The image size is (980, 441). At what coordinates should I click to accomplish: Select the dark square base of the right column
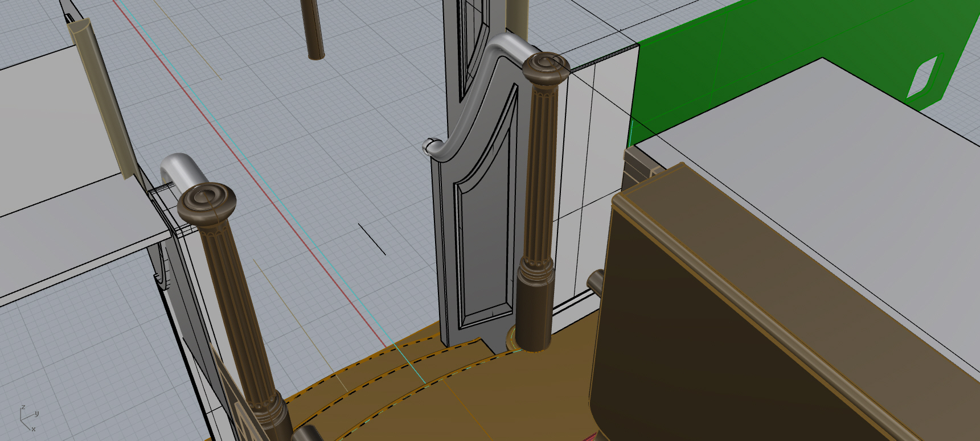point(535,307)
